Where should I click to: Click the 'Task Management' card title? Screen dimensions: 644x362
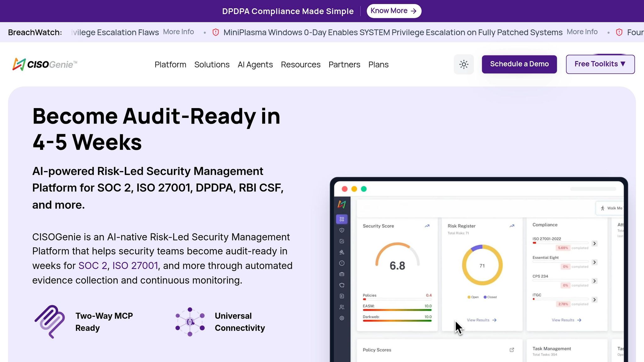(552, 348)
